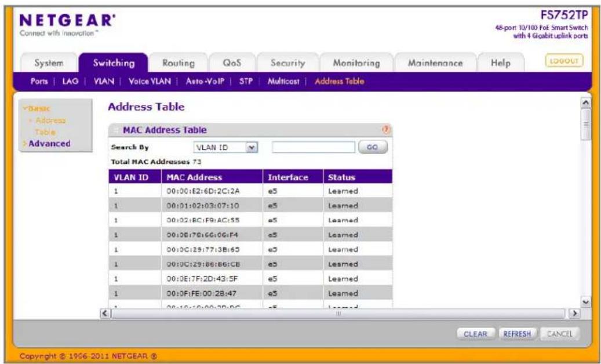Open the help icon in MAC Address Table header
601x364 pixels.
386,129
